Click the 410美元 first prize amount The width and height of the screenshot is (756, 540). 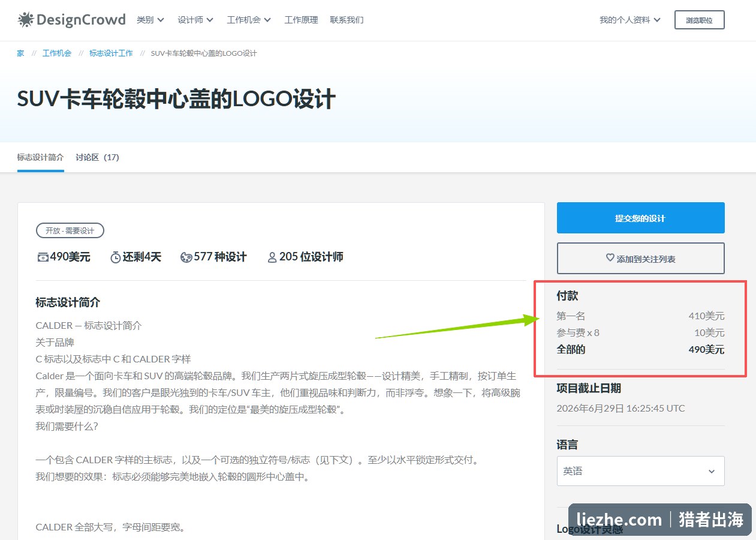point(706,316)
